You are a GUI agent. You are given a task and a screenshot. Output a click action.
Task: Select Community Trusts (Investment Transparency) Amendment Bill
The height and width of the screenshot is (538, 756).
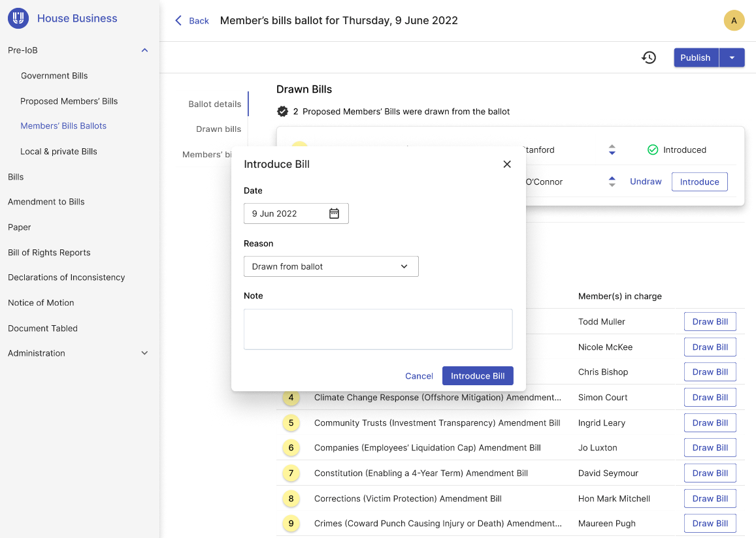[x=437, y=423]
